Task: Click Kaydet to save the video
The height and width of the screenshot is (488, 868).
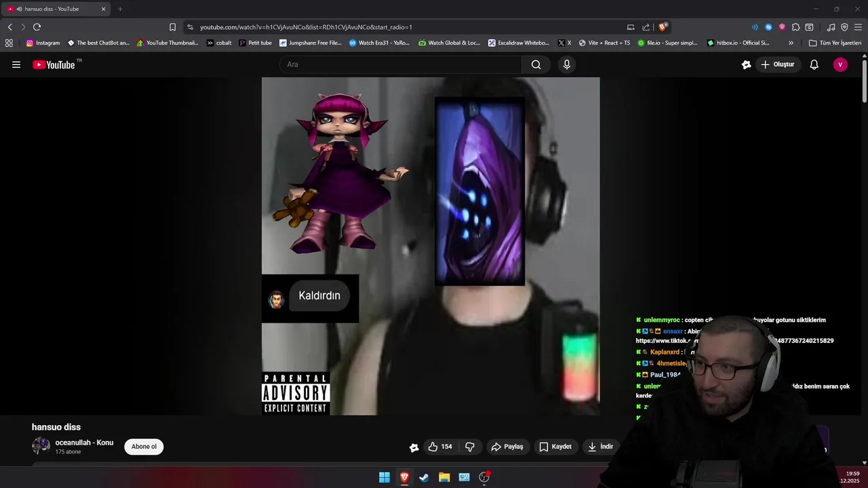Action: tap(555, 447)
